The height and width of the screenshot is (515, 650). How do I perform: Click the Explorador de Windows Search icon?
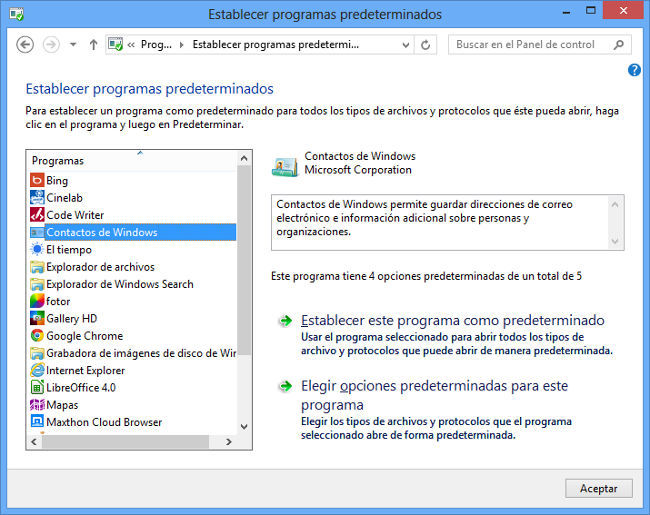[37, 284]
